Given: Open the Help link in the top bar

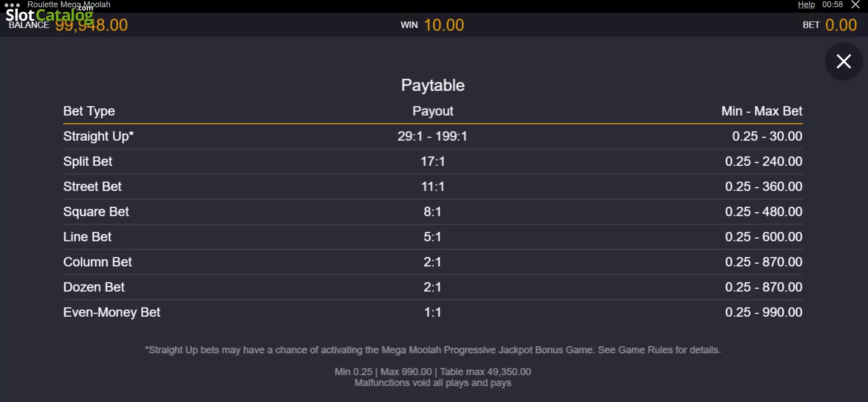Looking at the screenshot, I should point(806,5).
